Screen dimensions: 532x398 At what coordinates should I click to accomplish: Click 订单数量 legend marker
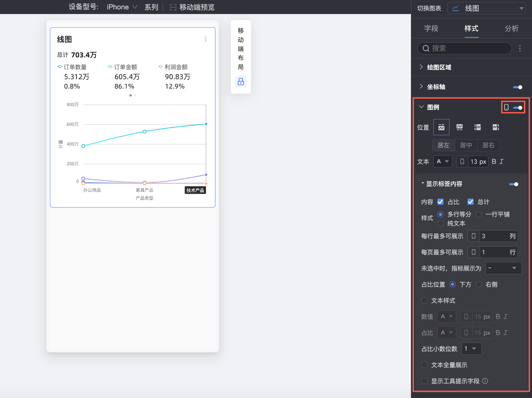tap(59, 67)
